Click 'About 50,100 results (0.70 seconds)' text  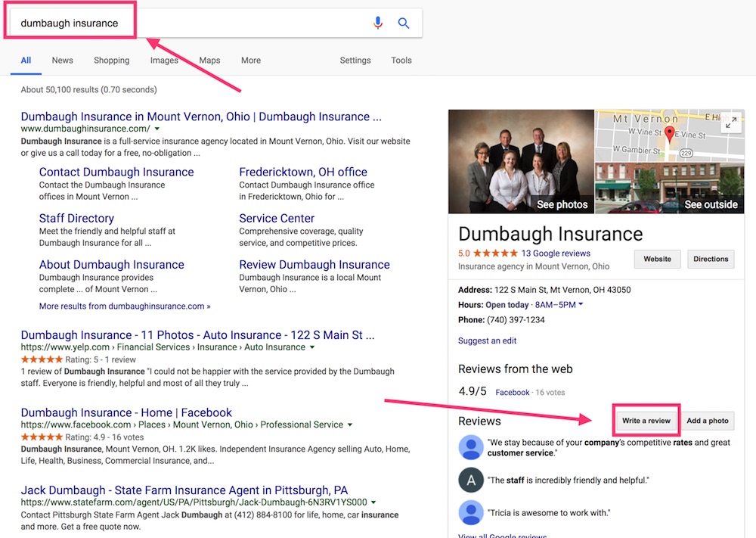[x=88, y=90]
